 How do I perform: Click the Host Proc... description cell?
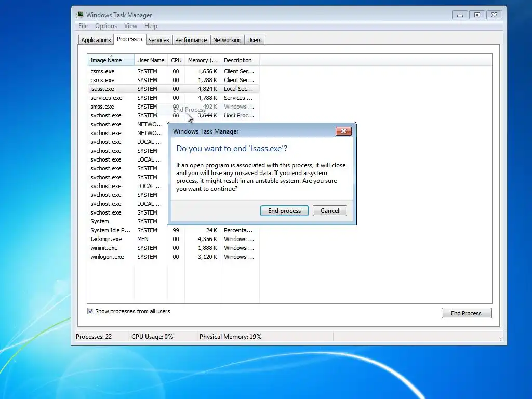(x=239, y=115)
